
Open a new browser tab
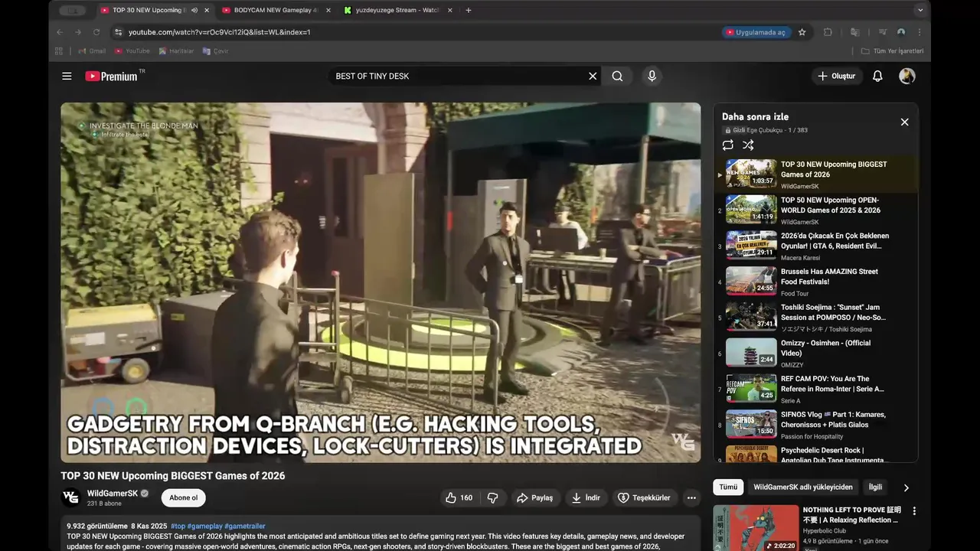click(469, 10)
